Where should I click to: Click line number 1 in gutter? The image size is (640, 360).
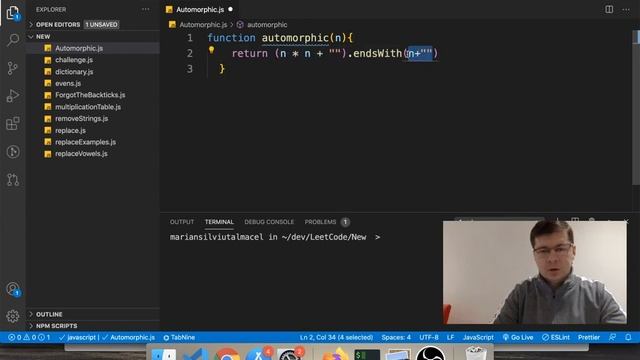[x=190, y=38]
